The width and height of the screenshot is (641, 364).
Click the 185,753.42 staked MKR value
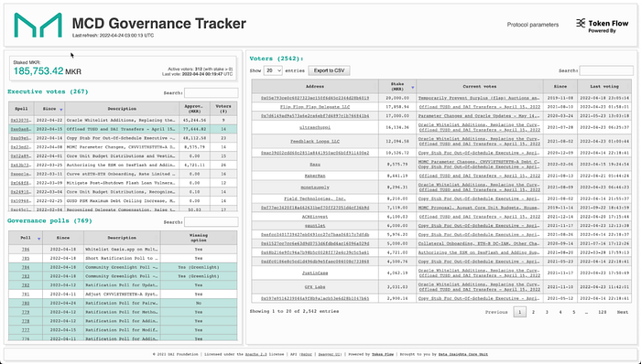point(38,71)
